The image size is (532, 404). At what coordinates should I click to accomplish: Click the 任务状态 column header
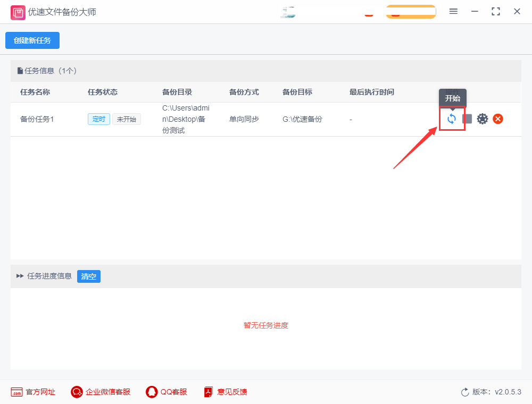point(103,92)
